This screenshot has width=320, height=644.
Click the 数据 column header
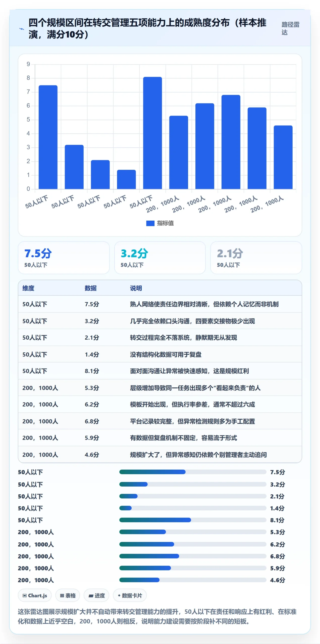91,288
